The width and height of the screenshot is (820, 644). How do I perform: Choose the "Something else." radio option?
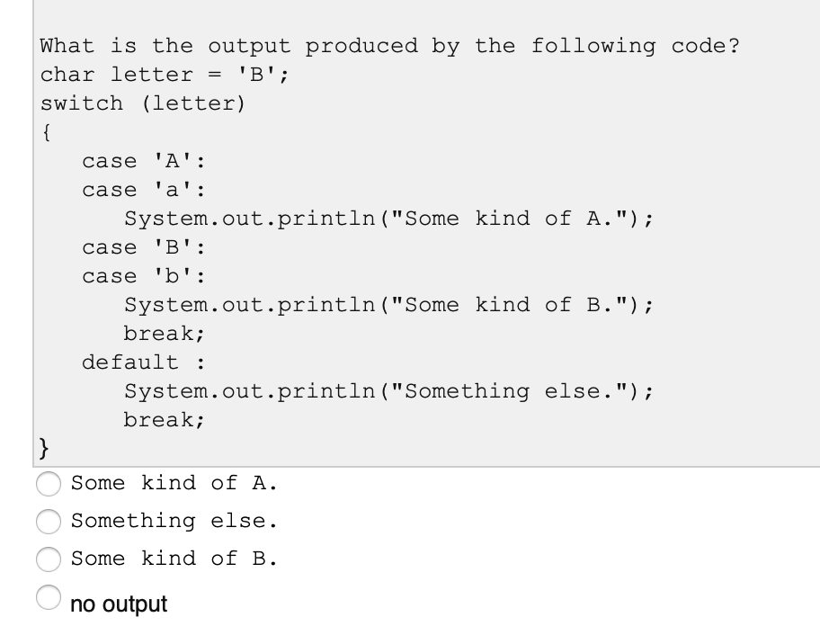pyautogui.click(x=49, y=521)
